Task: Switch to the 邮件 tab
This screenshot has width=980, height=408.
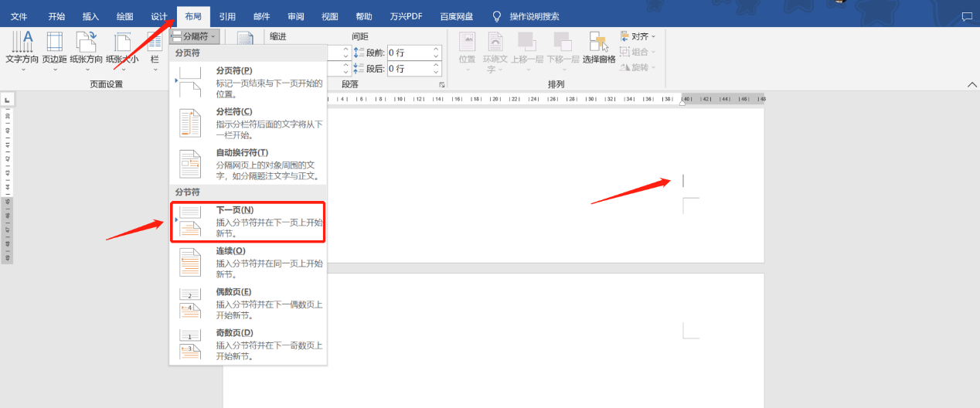Action: (x=262, y=16)
